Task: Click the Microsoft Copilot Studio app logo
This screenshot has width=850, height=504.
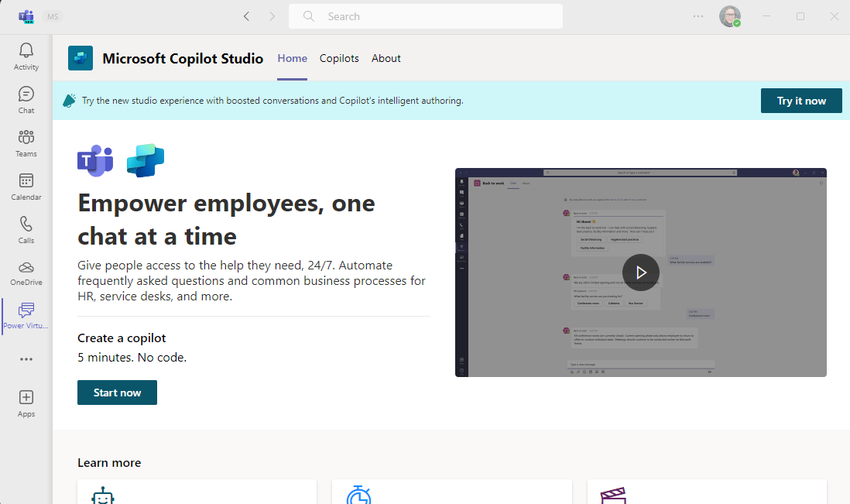Action: [x=81, y=58]
